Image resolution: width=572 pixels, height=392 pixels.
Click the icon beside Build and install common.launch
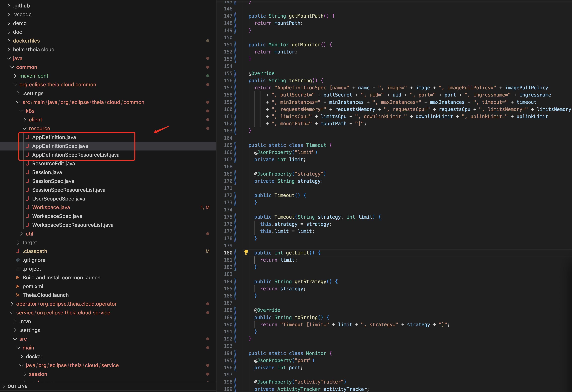tap(18, 277)
